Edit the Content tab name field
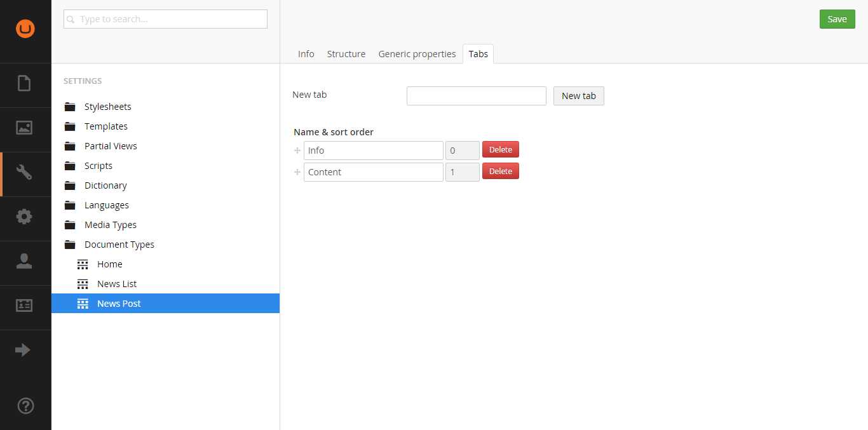 coord(374,172)
